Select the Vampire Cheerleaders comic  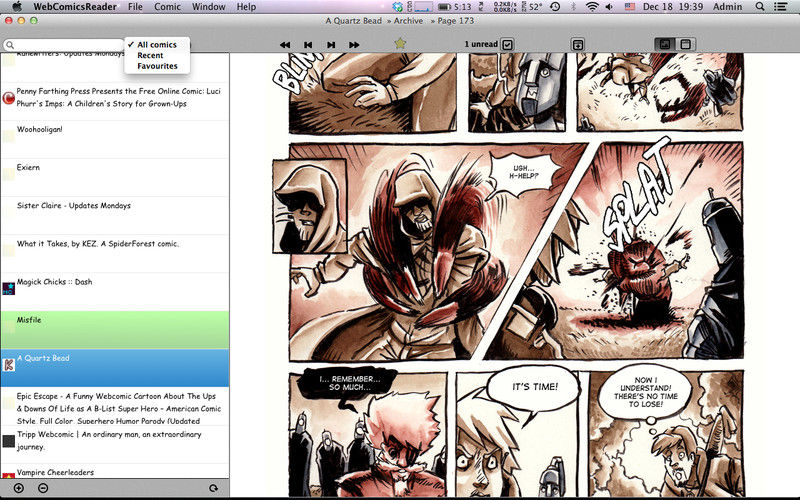[115, 471]
